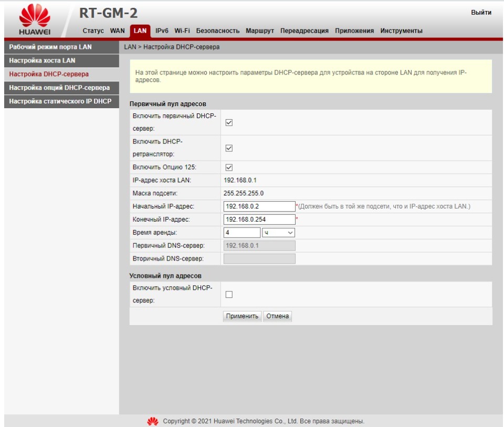Open Настройка статического IP DHCP page
The height and width of the screenshot is (427, 504).
coord(60,101)
